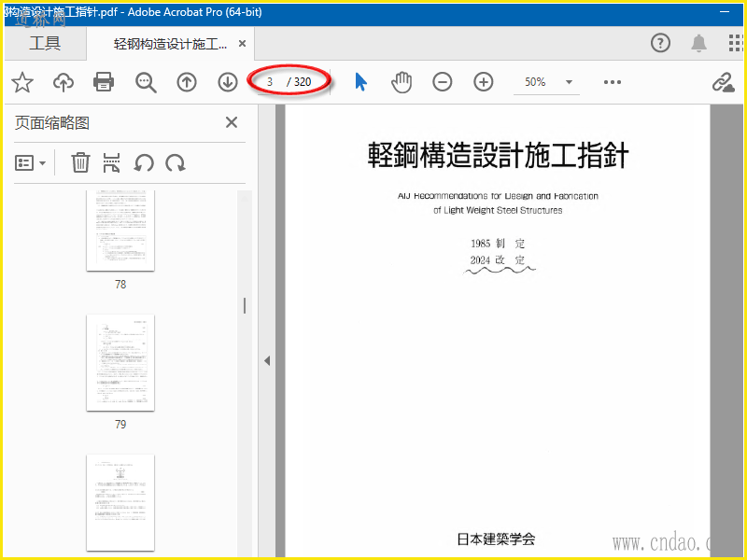This screenshot has width=747, height=560.
Task: Click the 2024 改定 line on page
Action: [498, 260]
